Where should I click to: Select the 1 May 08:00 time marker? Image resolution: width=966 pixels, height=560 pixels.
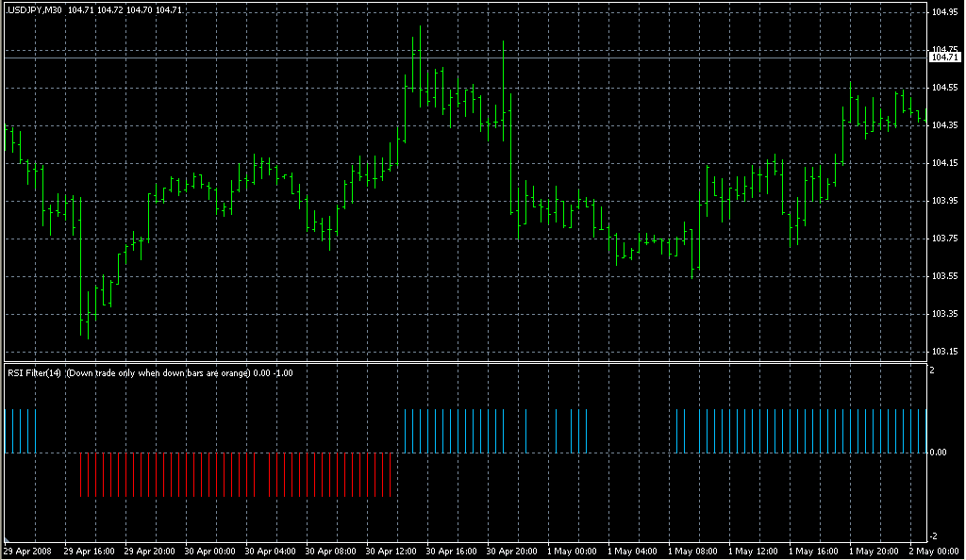pos(691,551)
